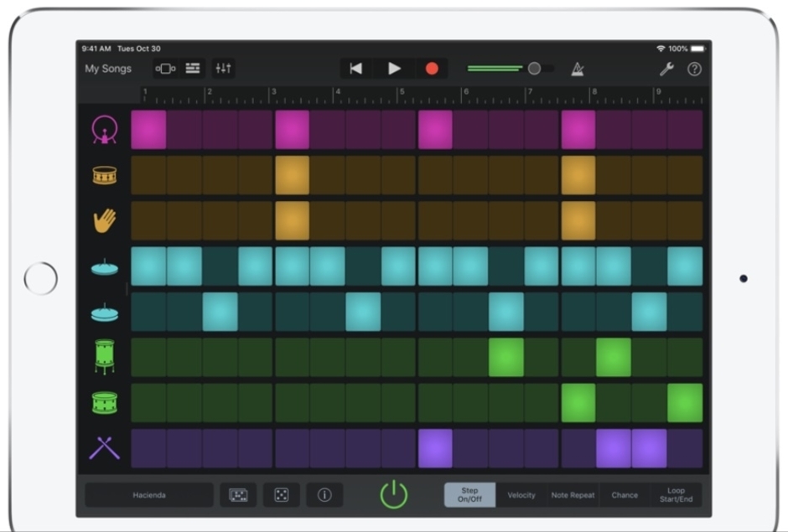
Task: Turn off kick step 1
Action: tap(148, 130)
